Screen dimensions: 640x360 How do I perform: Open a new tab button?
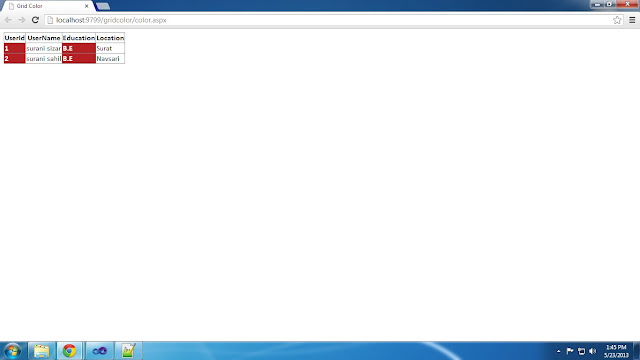[x=103, y=6]
